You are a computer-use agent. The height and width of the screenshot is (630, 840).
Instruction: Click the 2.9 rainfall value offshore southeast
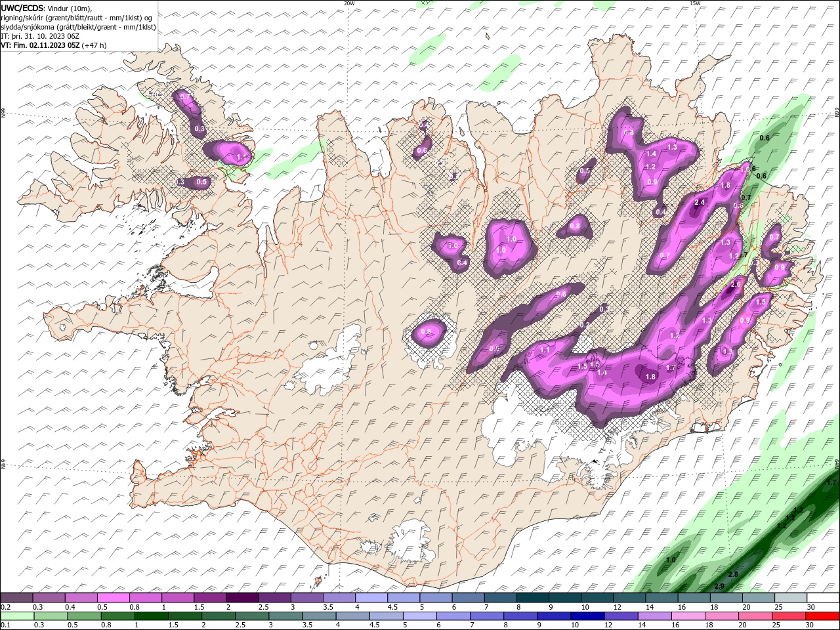point(719,586)
